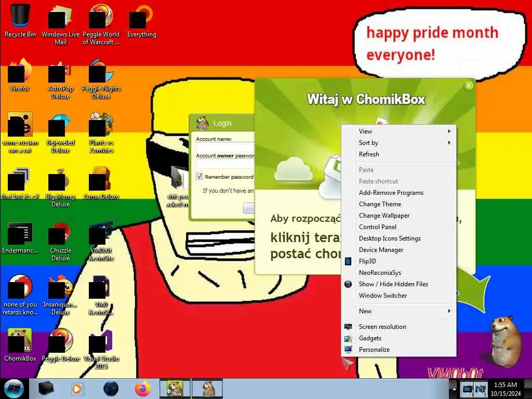Select the Zuma Deluxe desktop icon
This screenshot has width=532, height=399.
[x=101, y=183]
